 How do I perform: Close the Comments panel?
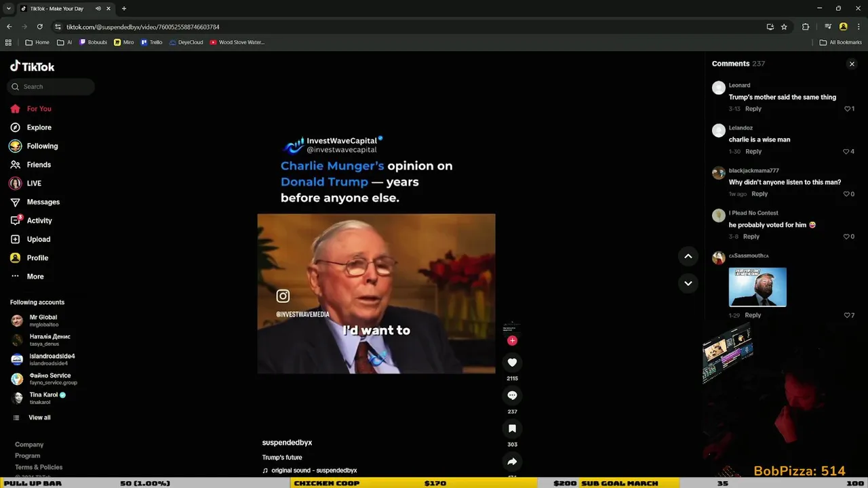852,64
